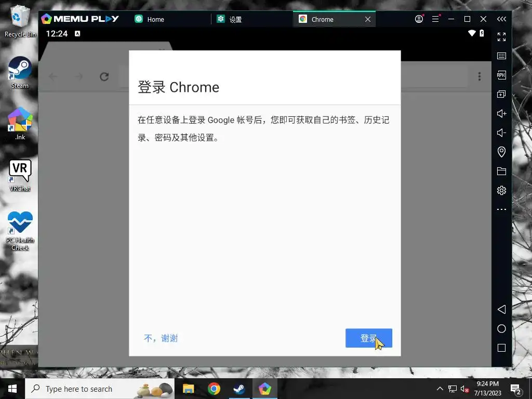The width and height of the screenshot is (532, 399).
Task: Go back in emulated Chrome browser
Action: coord(53,77)
